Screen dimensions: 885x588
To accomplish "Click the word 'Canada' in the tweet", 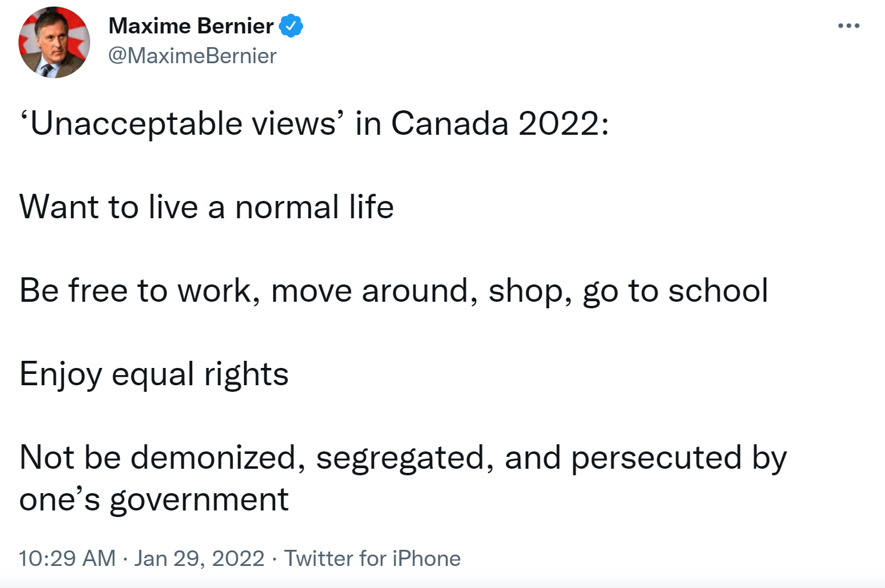I will (449, 124).
